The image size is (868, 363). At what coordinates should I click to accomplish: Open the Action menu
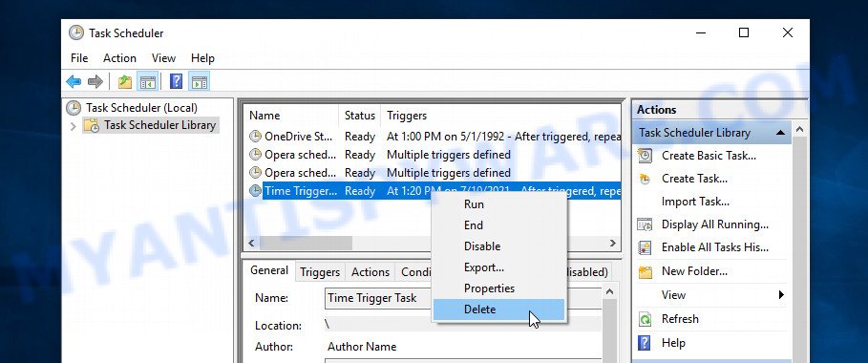pyautogui.click(x=119, y=58)
